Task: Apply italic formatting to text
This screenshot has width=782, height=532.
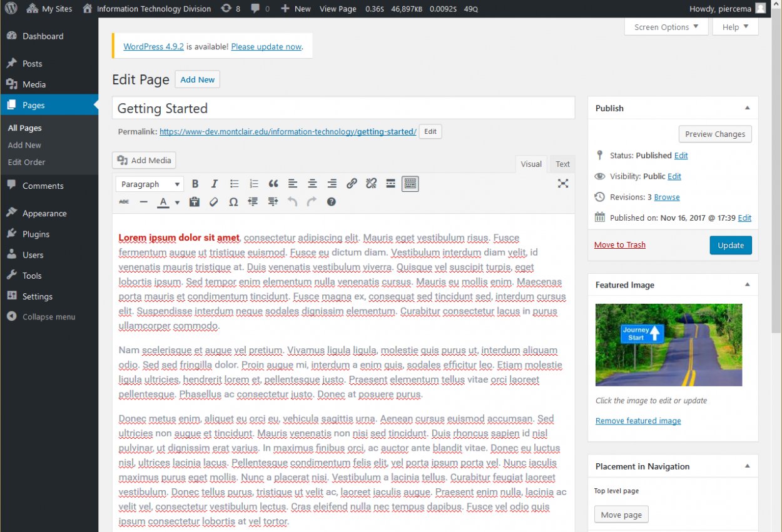Action: tap(214, 183)
